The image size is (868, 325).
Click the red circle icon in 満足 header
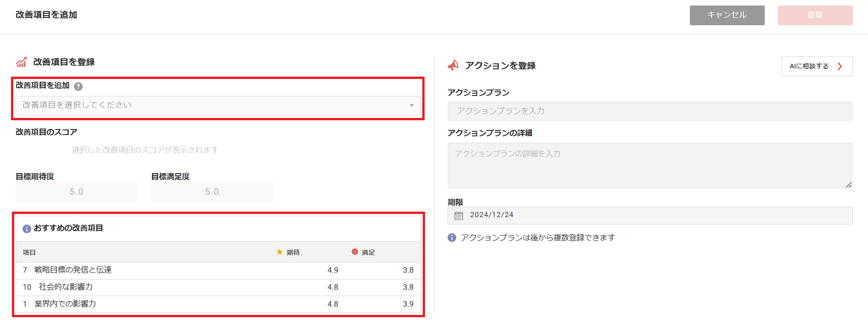click(355, 252)
